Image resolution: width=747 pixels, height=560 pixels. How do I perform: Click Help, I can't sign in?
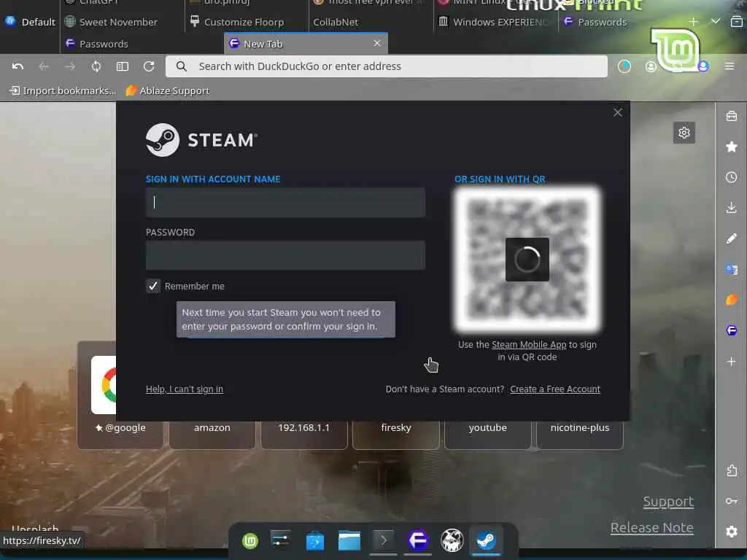click(185, 389)
